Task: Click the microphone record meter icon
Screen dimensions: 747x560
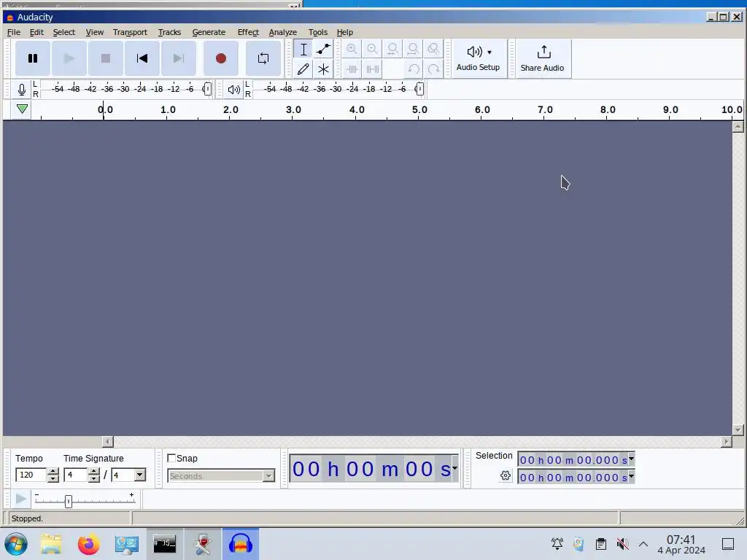Action: click(21, 89)
